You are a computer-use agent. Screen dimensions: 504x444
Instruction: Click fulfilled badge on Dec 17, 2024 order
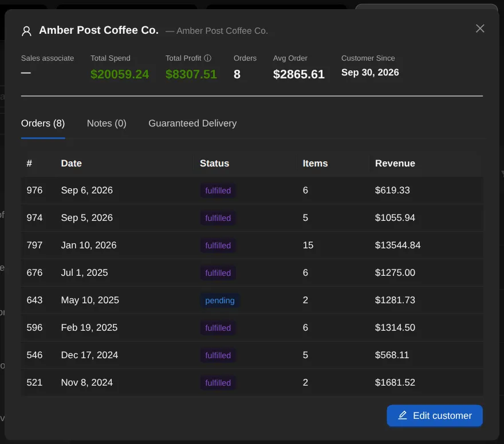(218, 355)
